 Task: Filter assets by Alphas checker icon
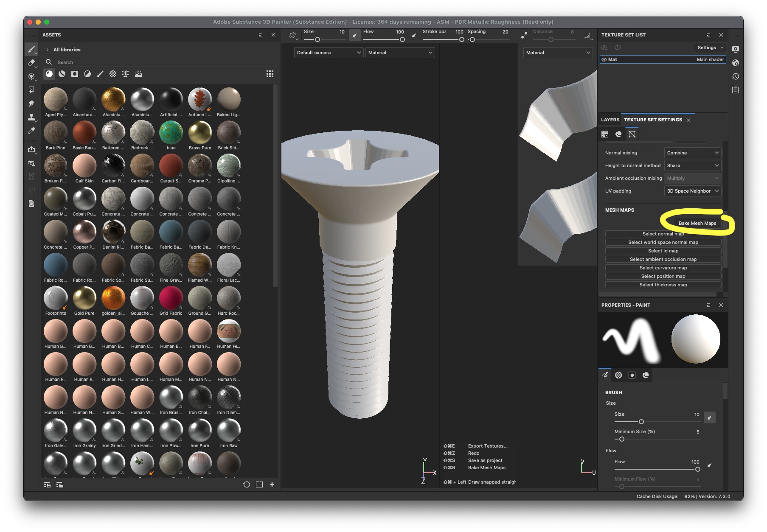coord(113,74)
